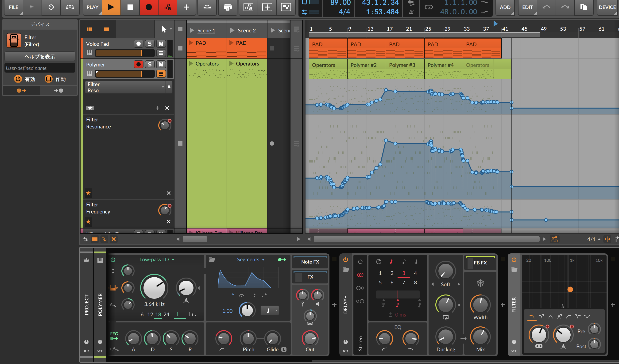Disable the Polymer track record arm
619x364 pixels.
[x=138, y=64]
